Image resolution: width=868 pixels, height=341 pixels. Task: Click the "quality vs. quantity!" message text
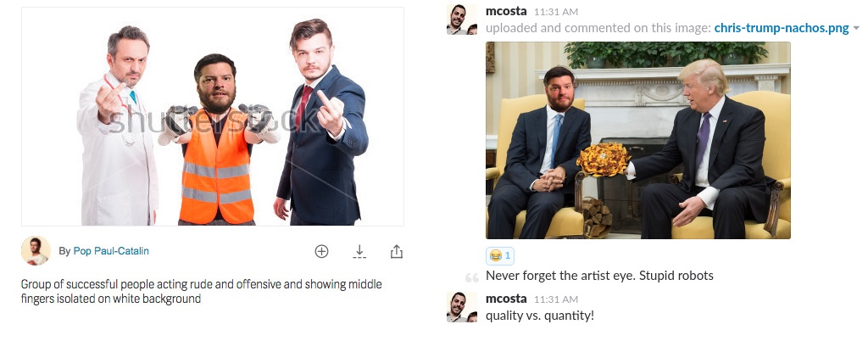(x=540, y=316)
